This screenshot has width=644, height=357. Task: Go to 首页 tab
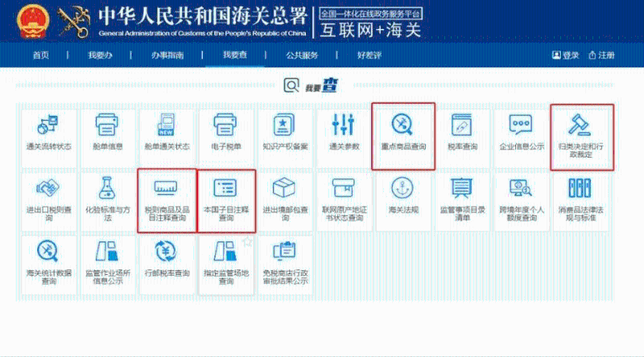point(41,55)
